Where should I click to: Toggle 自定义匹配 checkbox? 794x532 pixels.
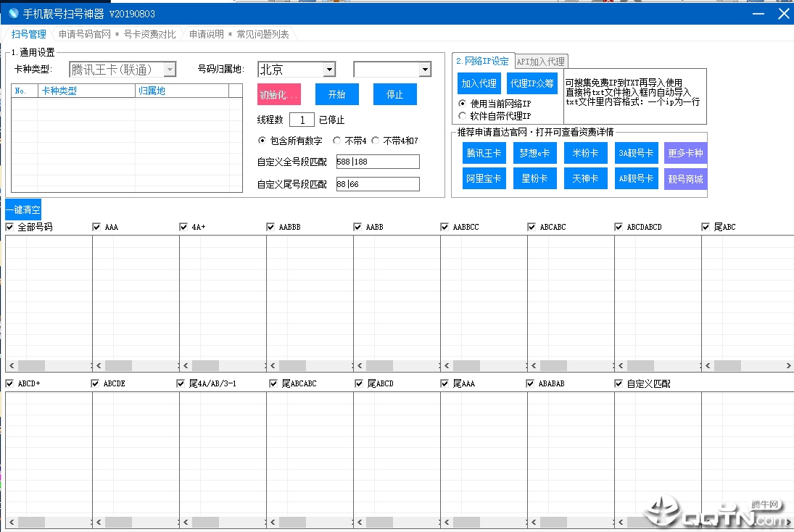[x=619, y=383]
